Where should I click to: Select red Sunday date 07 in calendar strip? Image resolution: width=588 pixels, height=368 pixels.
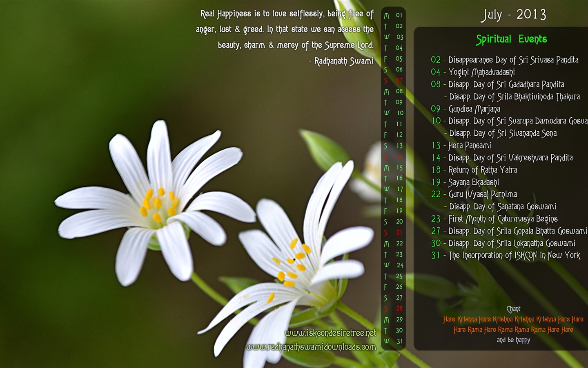pos(399,81)
